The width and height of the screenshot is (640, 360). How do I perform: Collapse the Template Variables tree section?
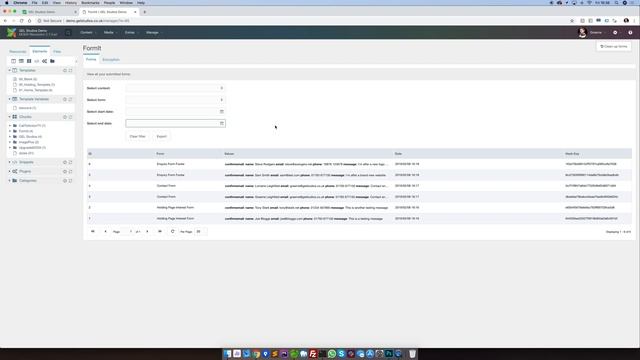[10, 99]
